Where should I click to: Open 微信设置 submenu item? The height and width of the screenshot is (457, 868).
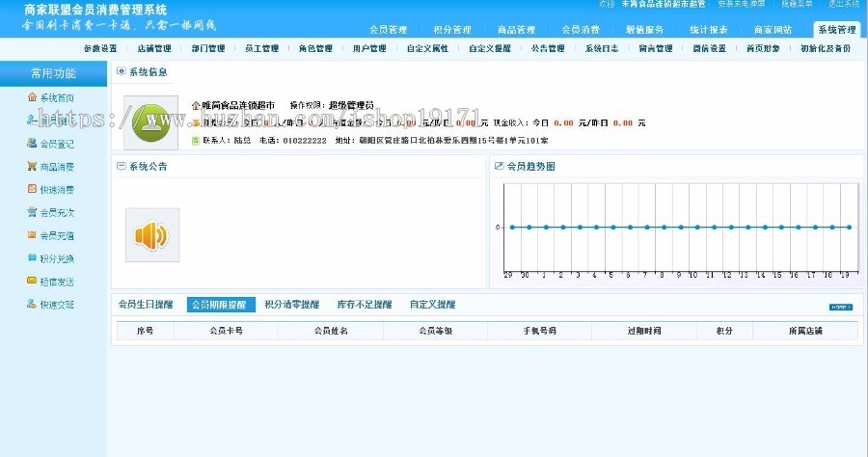coord(710,48)
